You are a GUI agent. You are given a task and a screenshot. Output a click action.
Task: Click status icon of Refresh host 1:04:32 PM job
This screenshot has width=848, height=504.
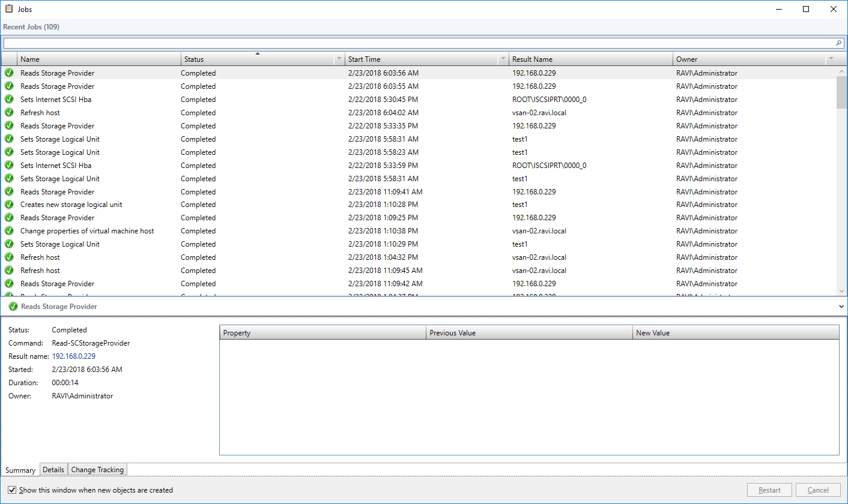tap(9, 257)
